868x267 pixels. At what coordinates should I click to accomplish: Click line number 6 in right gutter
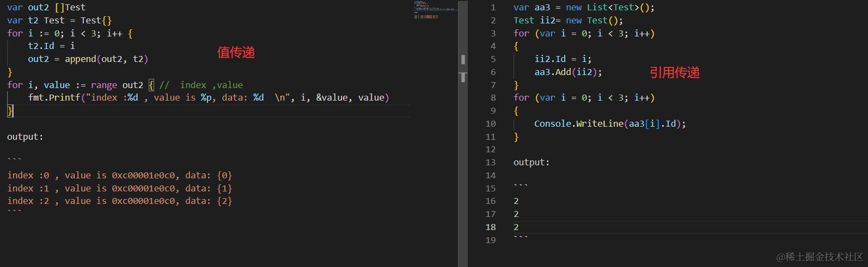pyautogui.click(x=493, y=72)
